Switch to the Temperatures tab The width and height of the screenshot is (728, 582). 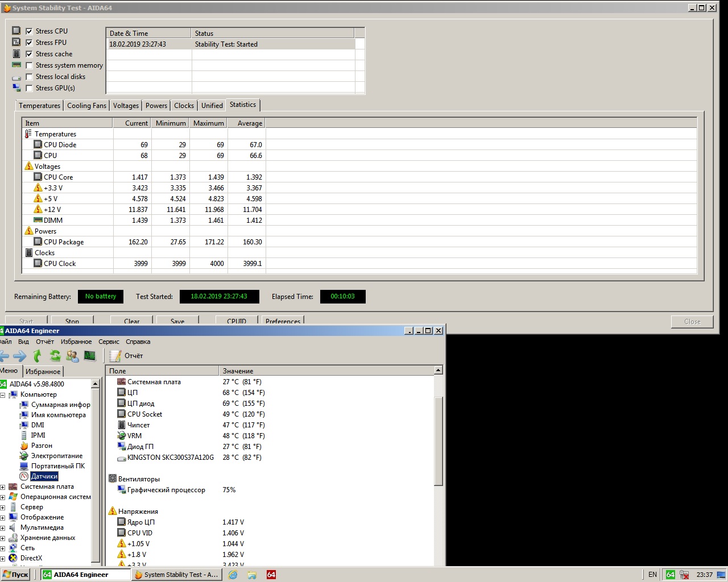pyautogui.click(x=39, y=106)
